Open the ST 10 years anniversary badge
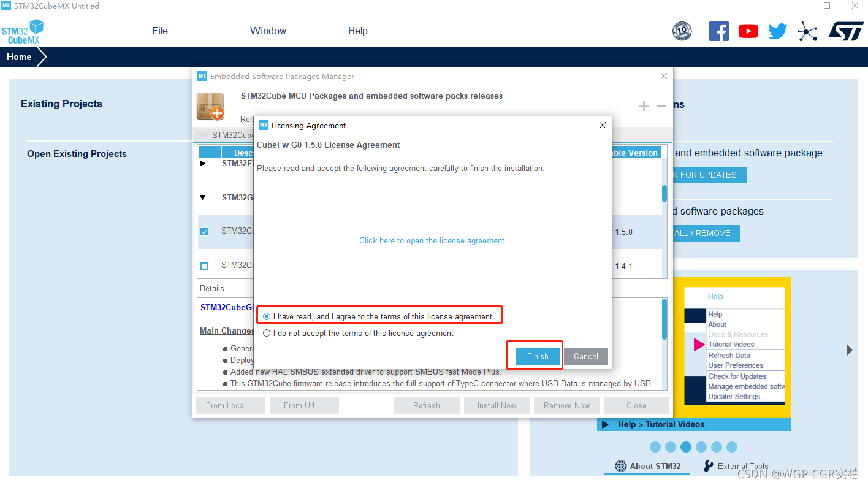868x485 pixels. point(682,31)
